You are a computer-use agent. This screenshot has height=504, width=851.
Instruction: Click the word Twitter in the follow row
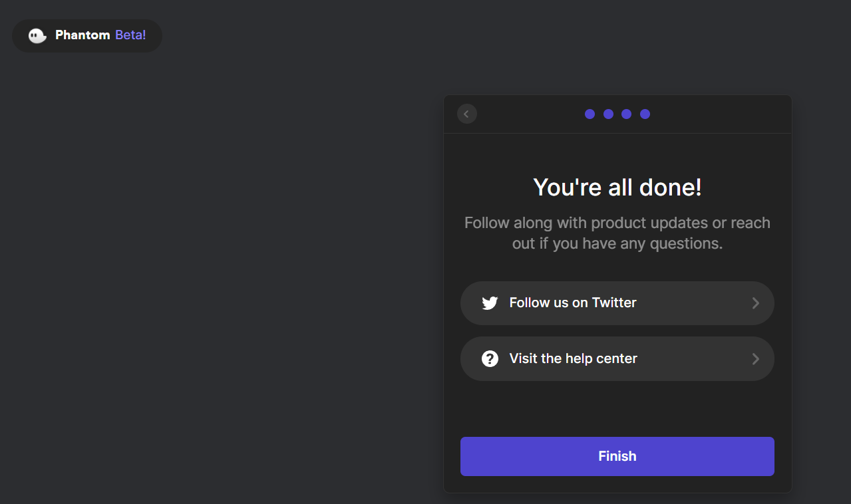614,303
